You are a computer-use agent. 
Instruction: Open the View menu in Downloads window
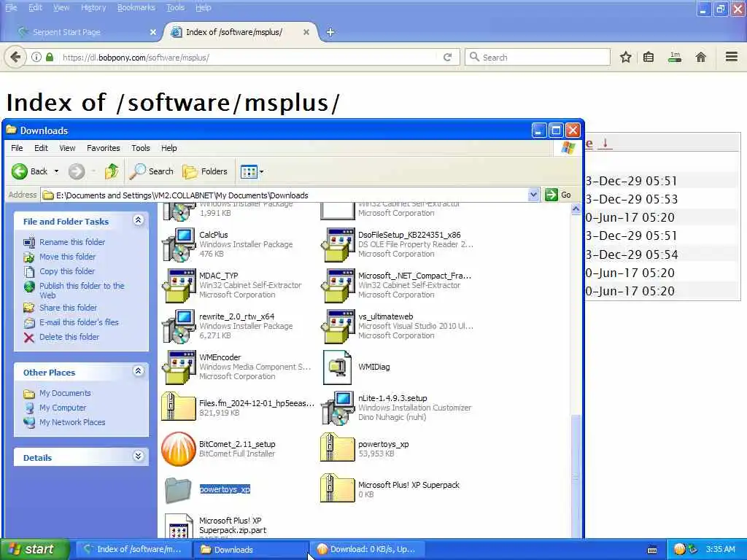click(x=67, y=148)
